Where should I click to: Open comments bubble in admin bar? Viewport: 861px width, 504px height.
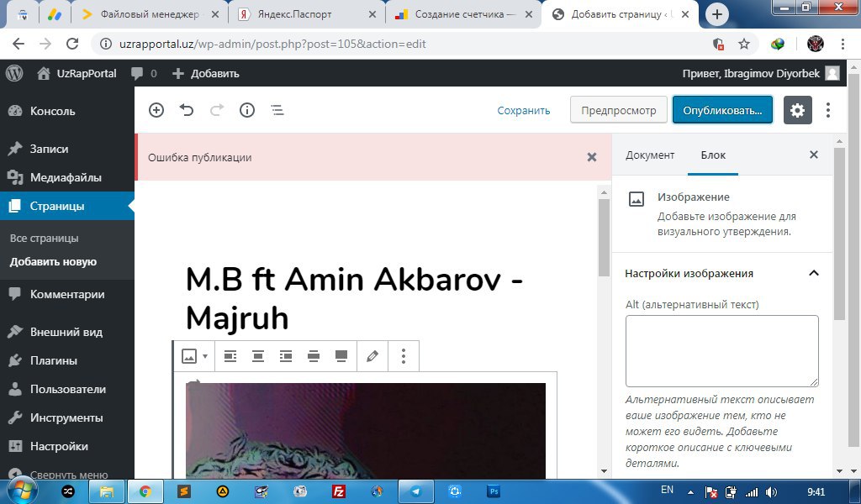tap(144, 73)
